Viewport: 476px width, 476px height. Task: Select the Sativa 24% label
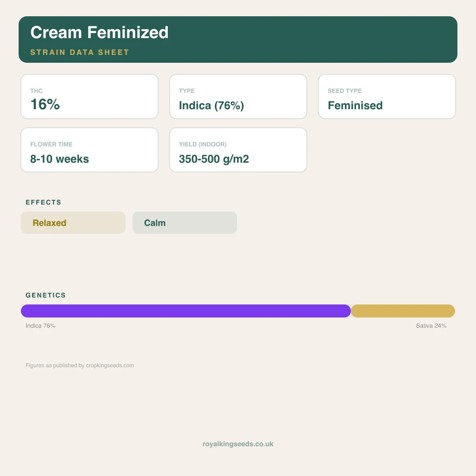coord(431,326)
